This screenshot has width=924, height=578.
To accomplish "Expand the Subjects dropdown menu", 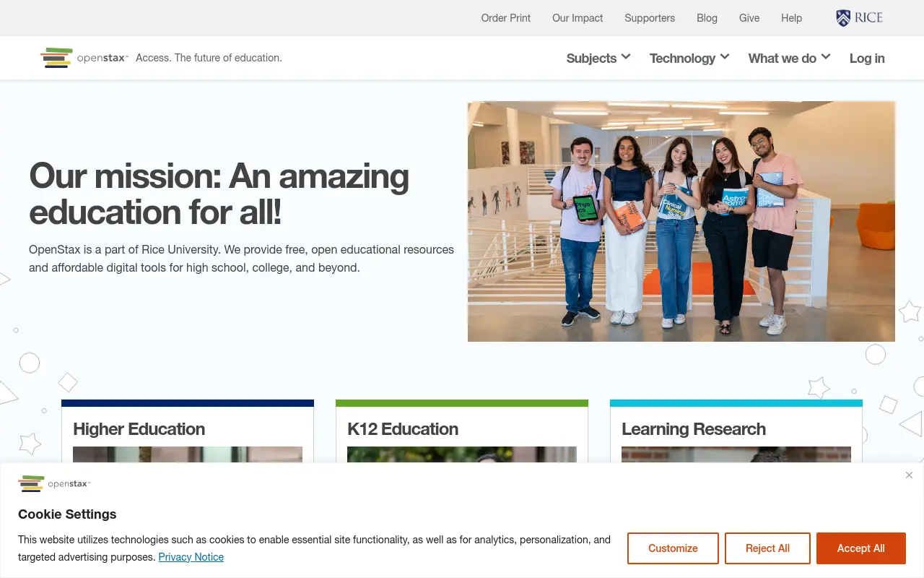I will (x=598, y=58).
